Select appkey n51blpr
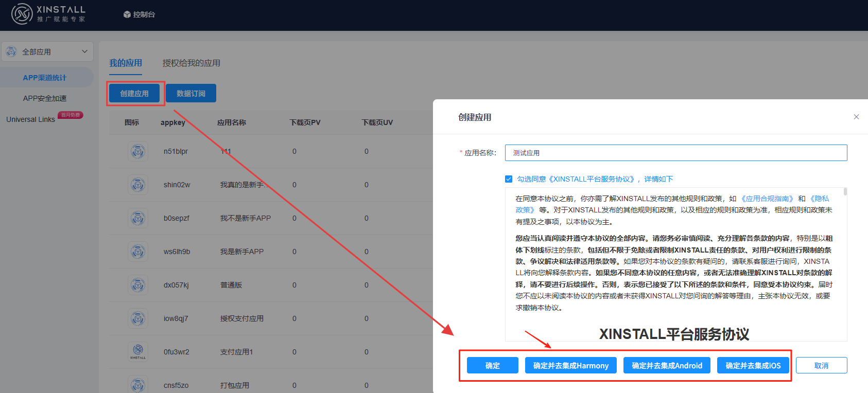 coord(176,151)
